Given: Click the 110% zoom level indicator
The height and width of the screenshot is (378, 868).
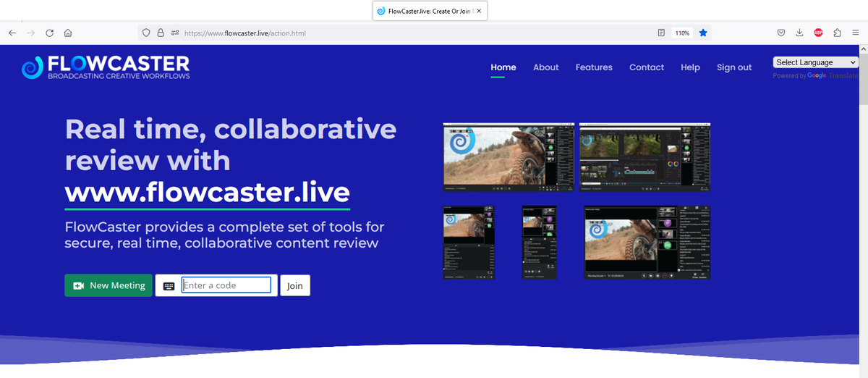Looking at the screenshot, I should [x=682, y=33].
